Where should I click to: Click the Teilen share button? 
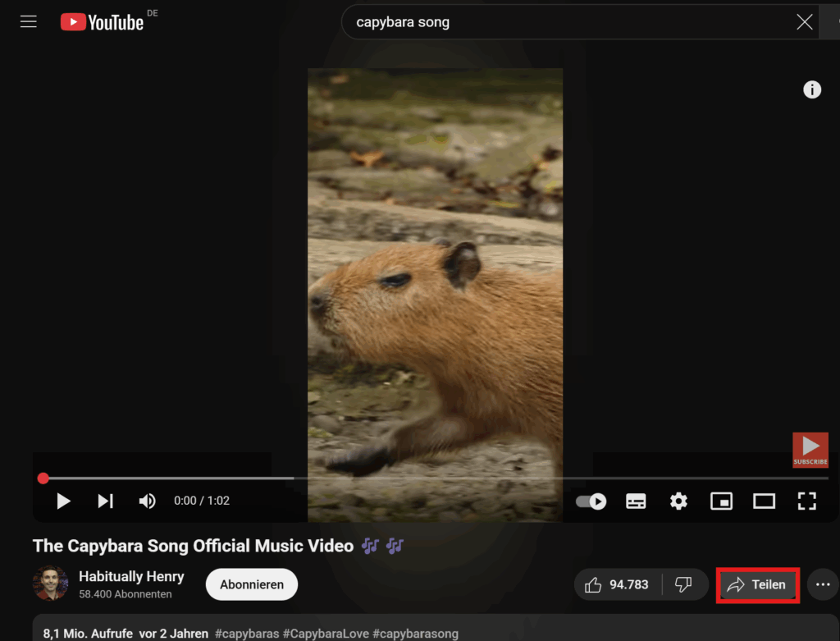click(757, 584)
